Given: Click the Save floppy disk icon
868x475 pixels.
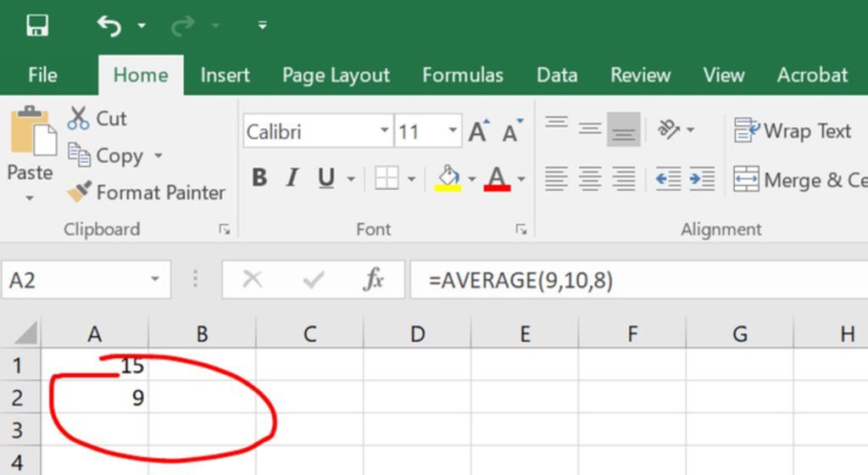Looking at the screenshot, I should (36, 25).
